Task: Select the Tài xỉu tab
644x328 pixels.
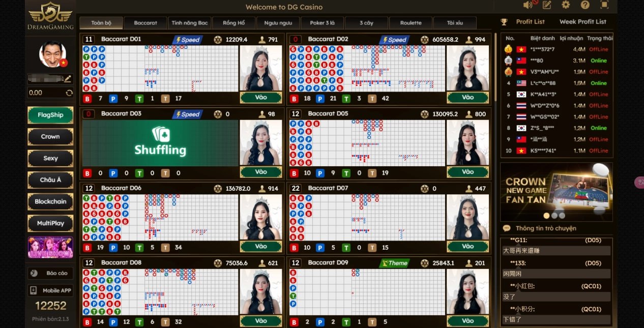Action: click(454, 23)
